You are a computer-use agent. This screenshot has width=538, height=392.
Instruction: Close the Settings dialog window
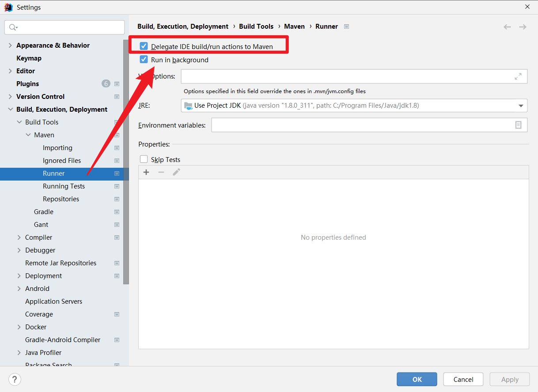click(527, 7)
